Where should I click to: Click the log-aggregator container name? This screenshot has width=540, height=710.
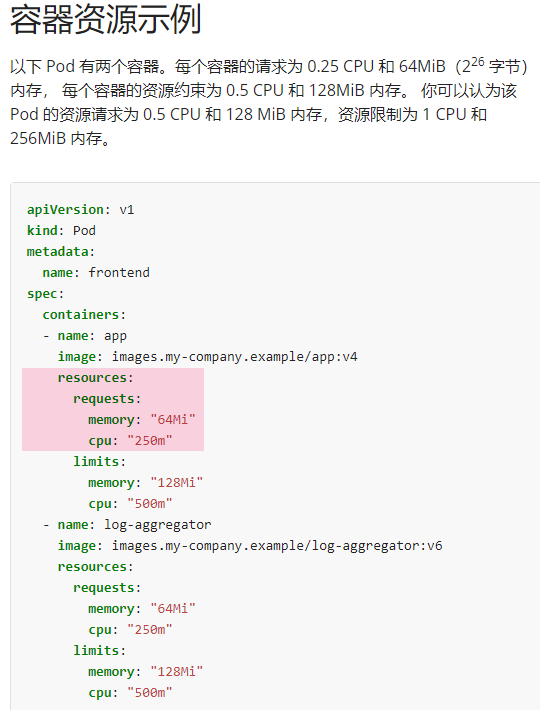pyautogui.click(x=158, y=525)
